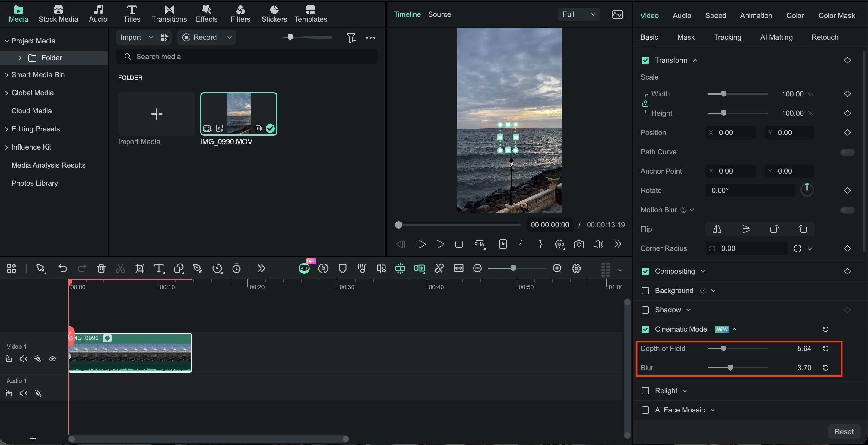Delete the selected clip with trash icon
This screenshot has height=445, width=868.
coord(101,268)
